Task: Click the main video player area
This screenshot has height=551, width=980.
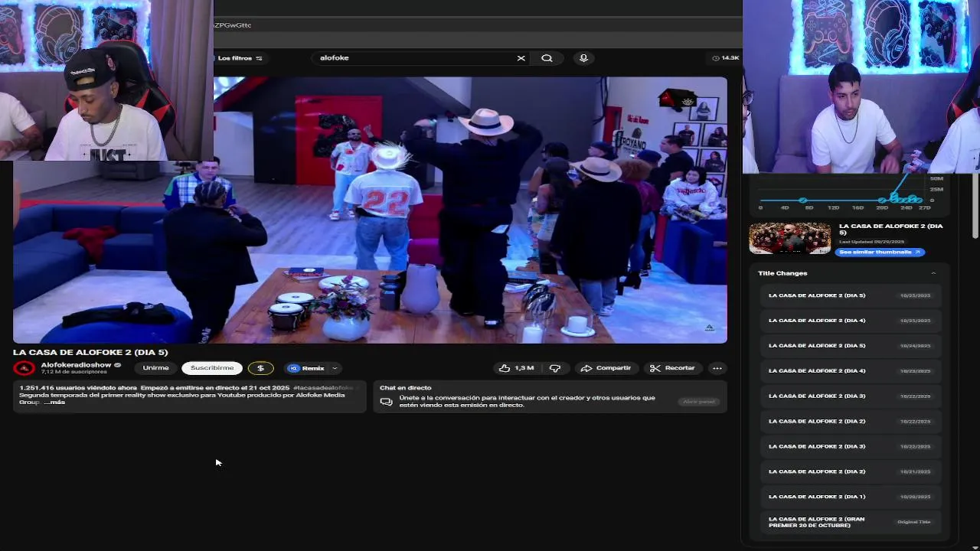Action: 370,210
